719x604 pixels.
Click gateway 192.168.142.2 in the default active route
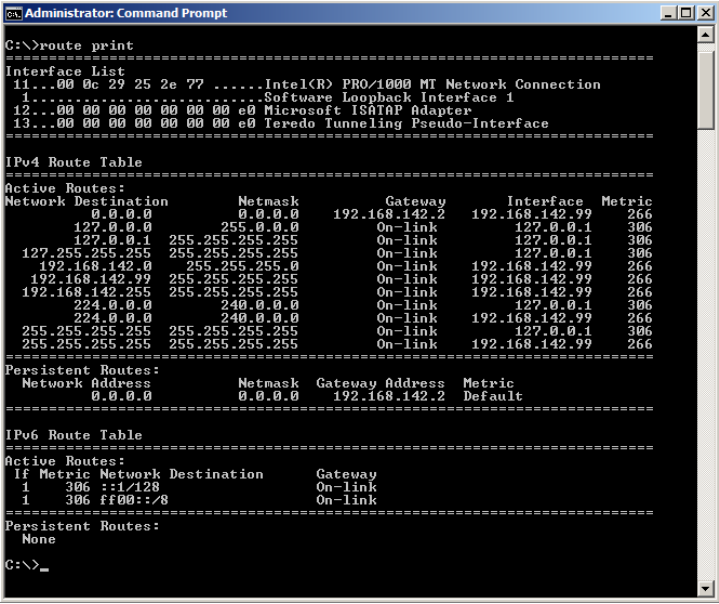389,214
